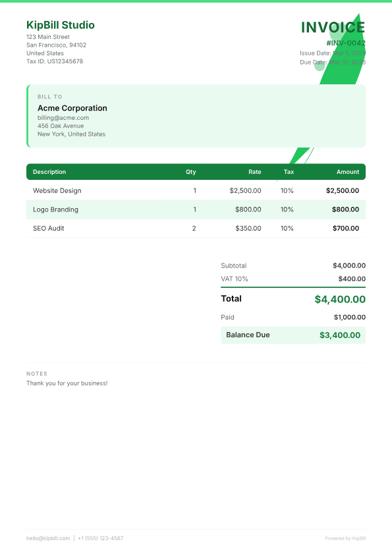Click the +1 (555) 123-4567 phone number
Image resolution: width=392 pixels, height=554 pixels.
pos(101,538)
